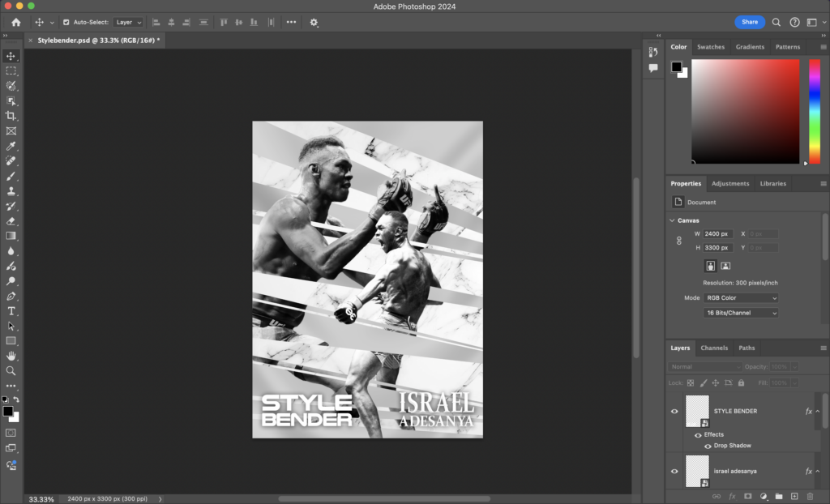Collapse STYLE BENDER layer effects
The width and height of the screenshot is (830, 504).
tap(817, 412)
